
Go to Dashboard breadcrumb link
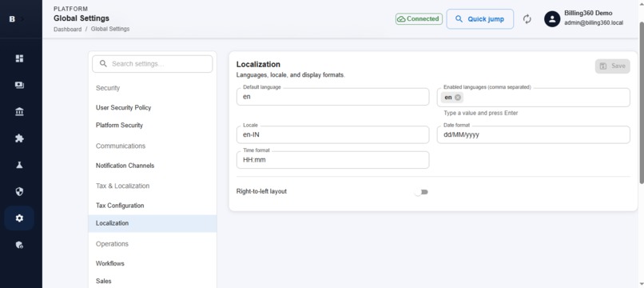coord(67,30)
